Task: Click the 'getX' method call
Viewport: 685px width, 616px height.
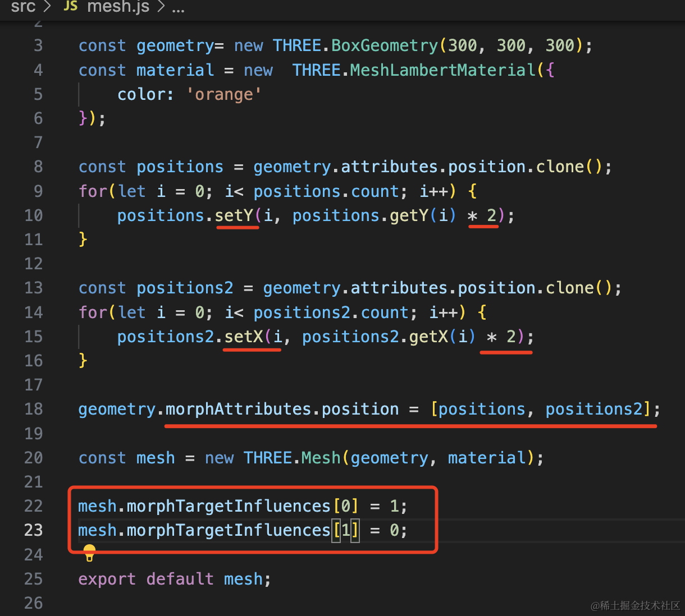Action: [x=429, y=337]
